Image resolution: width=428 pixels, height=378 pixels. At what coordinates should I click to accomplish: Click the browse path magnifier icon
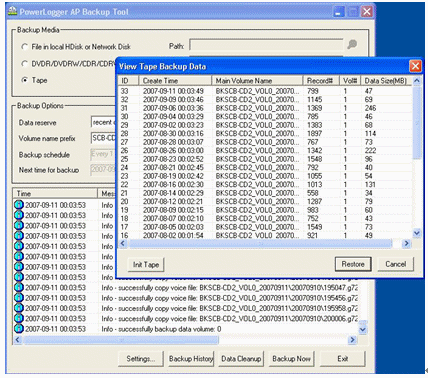pyautogui.click(x=352, y=44)
